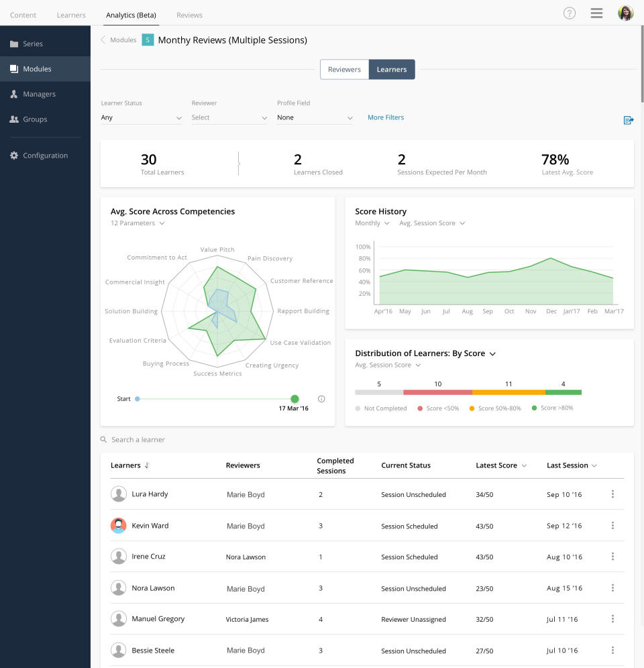Select the Learners toggle button
The image size is (644, 668).
(392, 70)
